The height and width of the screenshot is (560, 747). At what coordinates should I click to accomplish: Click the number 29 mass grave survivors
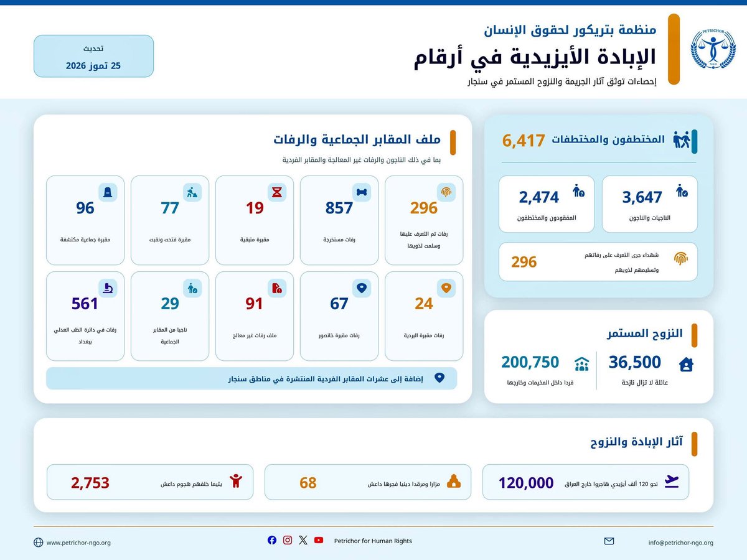click(x=170, y=304)
